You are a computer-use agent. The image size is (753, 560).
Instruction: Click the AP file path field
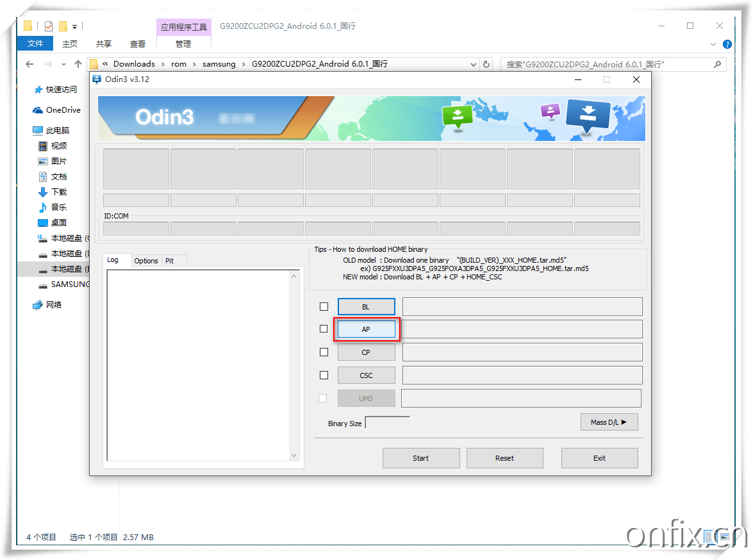tap(522, 329)
